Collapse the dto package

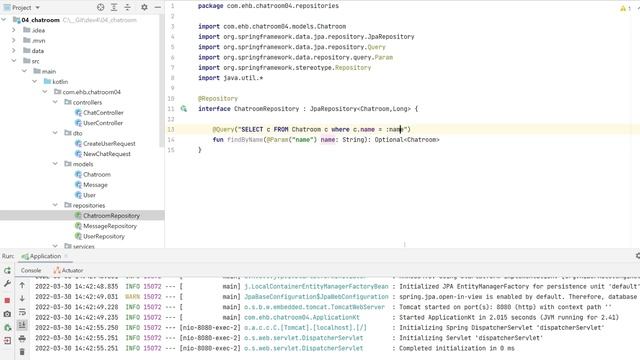tap(55, 133)
